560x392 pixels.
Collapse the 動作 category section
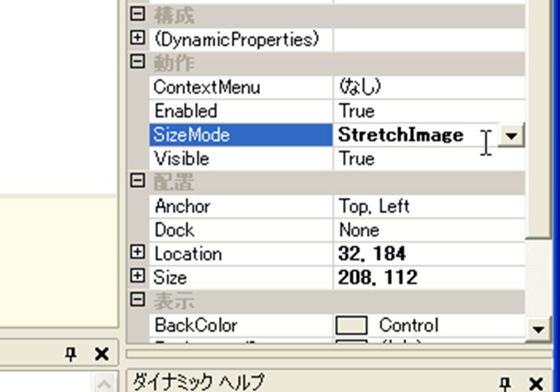click(138, 62)
